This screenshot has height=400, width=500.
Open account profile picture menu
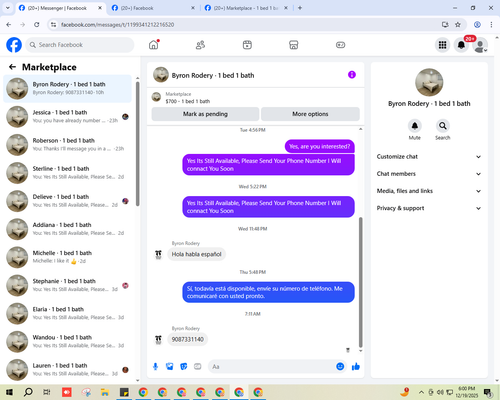(x=480, y=45)
